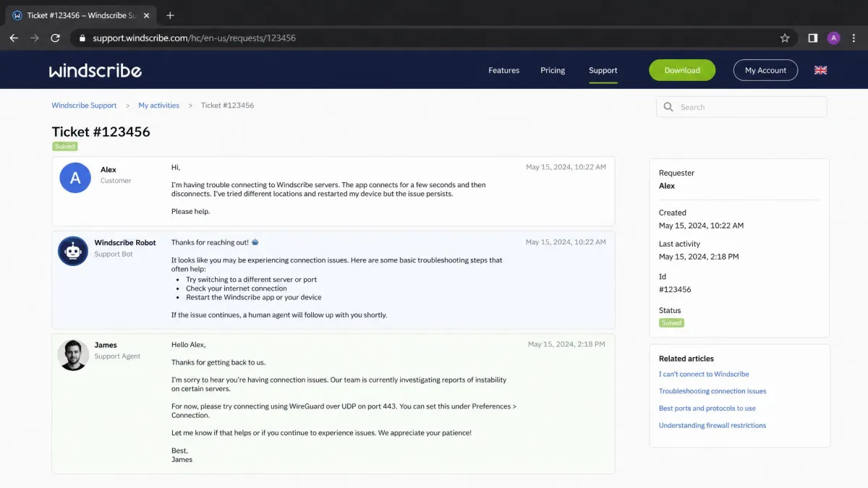Open Understanding firewall restrictions article
868x488 pixels.
tap(712, 426)
